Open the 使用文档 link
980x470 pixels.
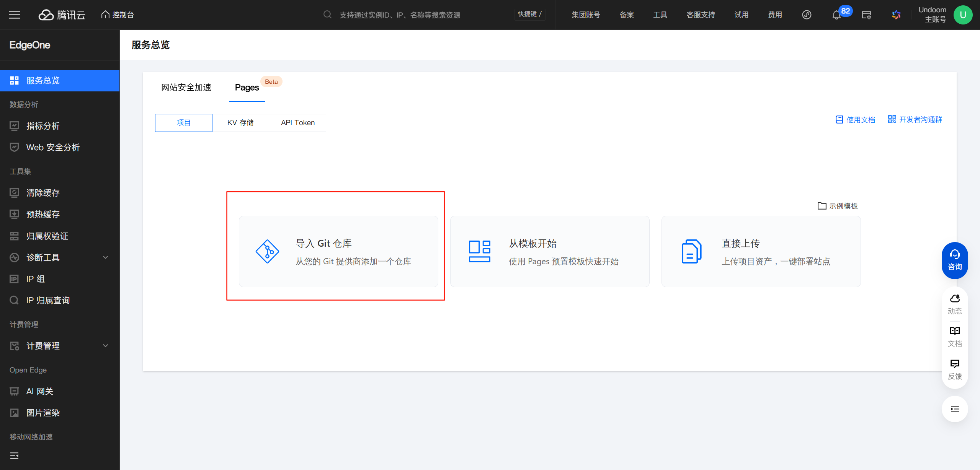860,119
